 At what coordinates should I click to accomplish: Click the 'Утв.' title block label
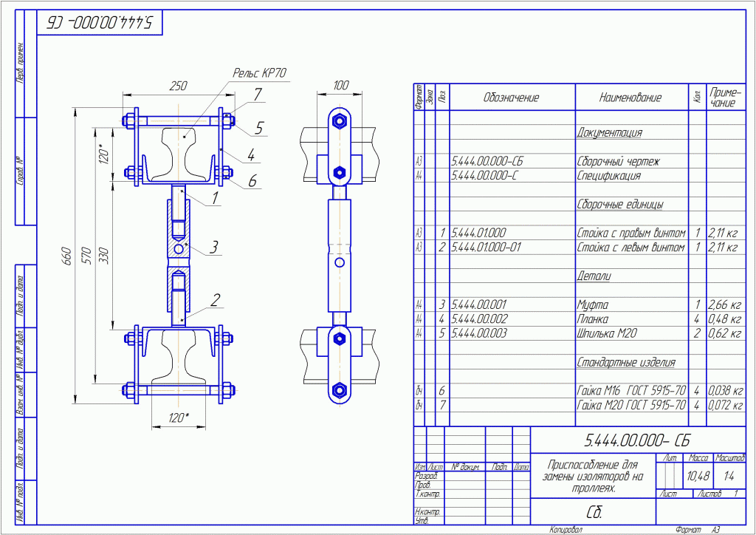421,520
